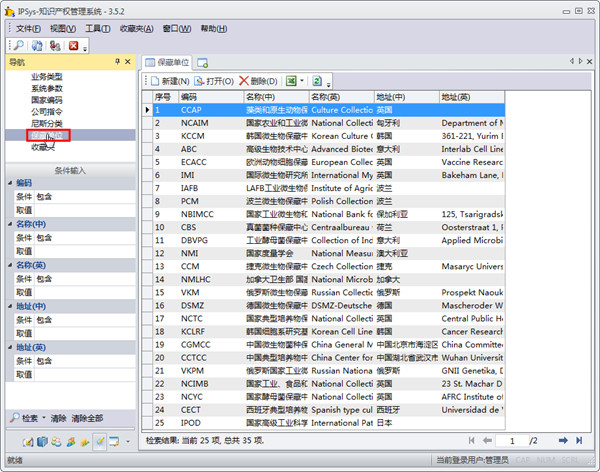Click the users icon in top toolbar
The width and height of the screenshot is (600, 472).
click(x=55, y=46)
